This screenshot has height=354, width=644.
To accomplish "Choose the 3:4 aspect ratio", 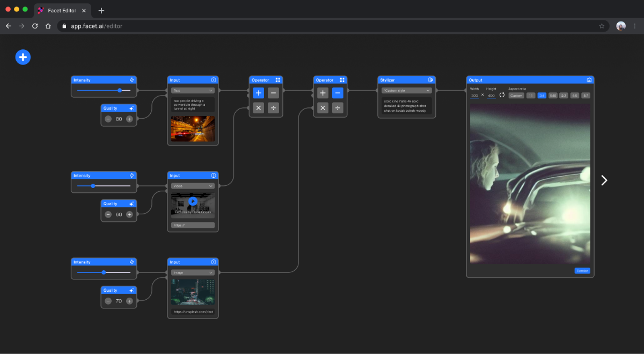I will [x=542, y=96].
